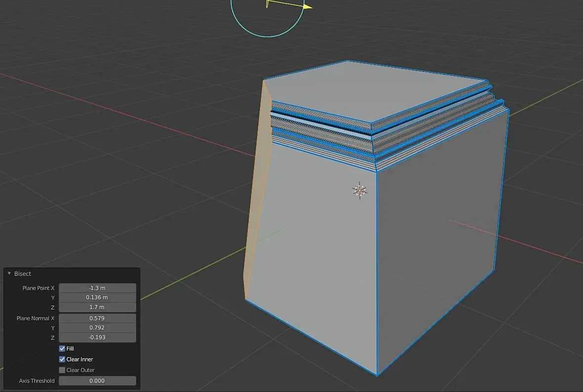Edit the Plane Normal X value 0.579
583x392 pixels.
[x=97, y=318]
